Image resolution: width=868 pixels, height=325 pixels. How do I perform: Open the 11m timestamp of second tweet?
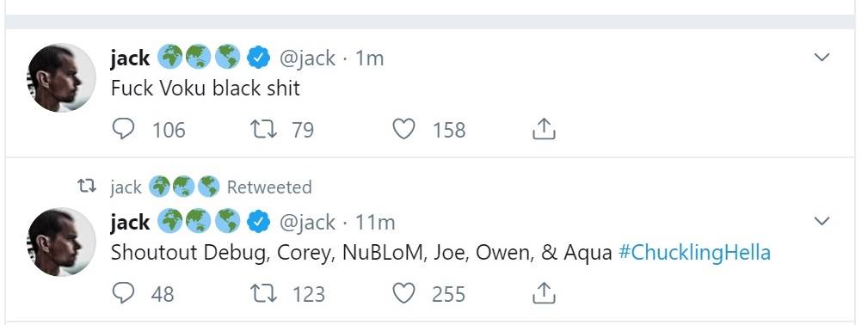click(375, 222)
